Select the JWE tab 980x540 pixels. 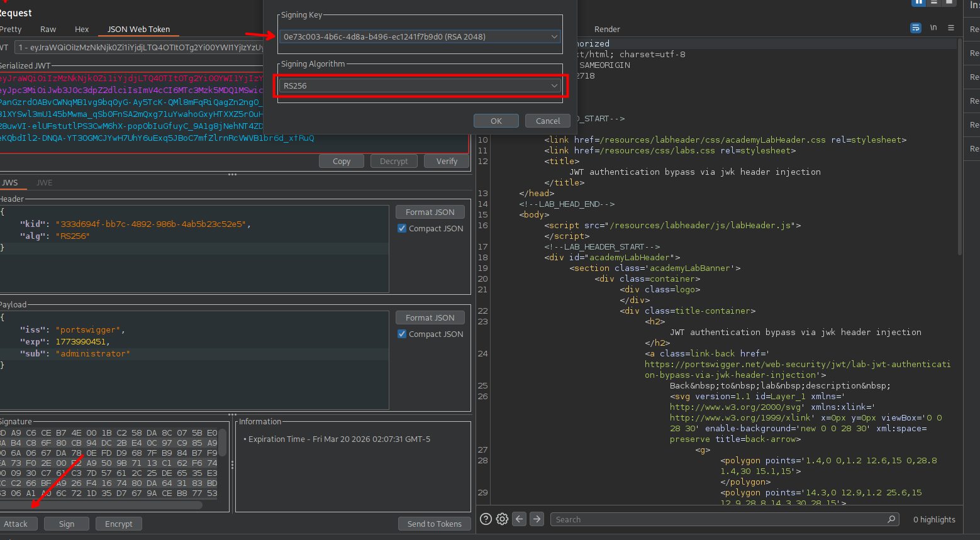pyautogui.click(x=45, y=182)
